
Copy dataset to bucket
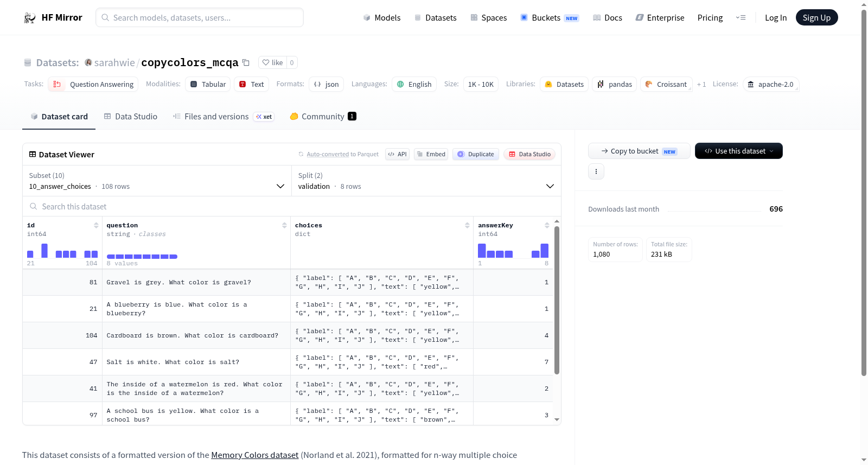(639, 151)
